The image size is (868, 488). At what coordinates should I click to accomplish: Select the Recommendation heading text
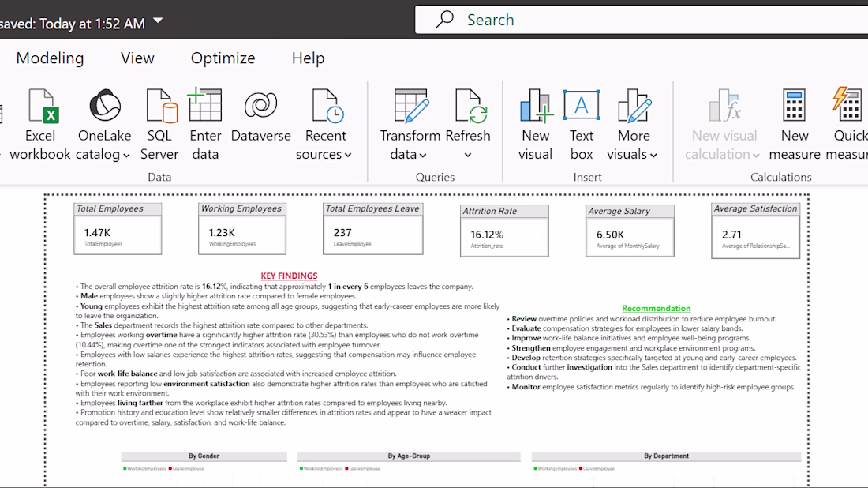point(656,309)
